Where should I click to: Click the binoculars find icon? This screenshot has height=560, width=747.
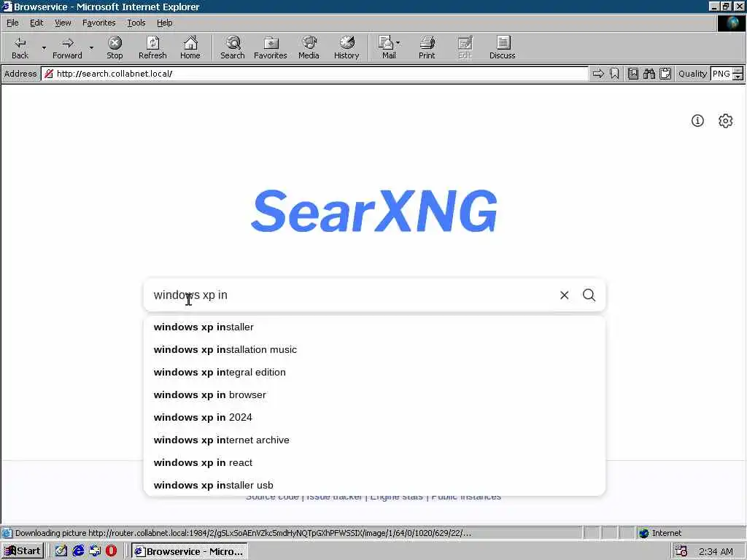649,74
